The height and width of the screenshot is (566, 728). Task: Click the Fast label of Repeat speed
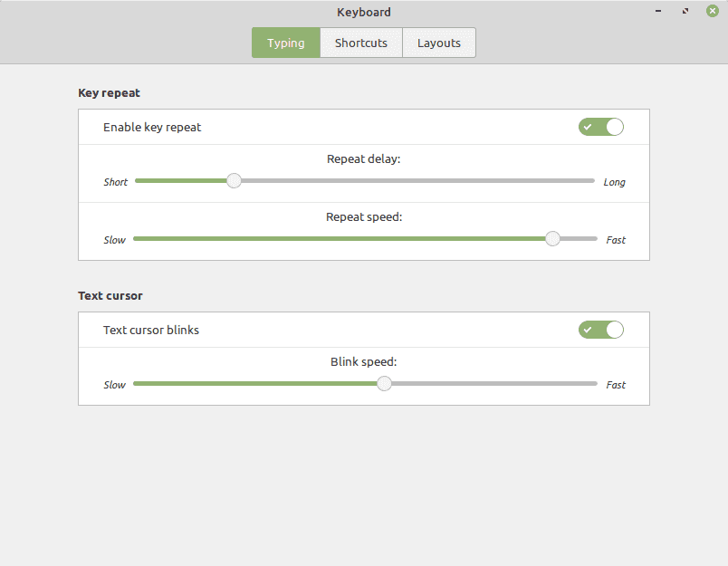[x=616, y=240]
